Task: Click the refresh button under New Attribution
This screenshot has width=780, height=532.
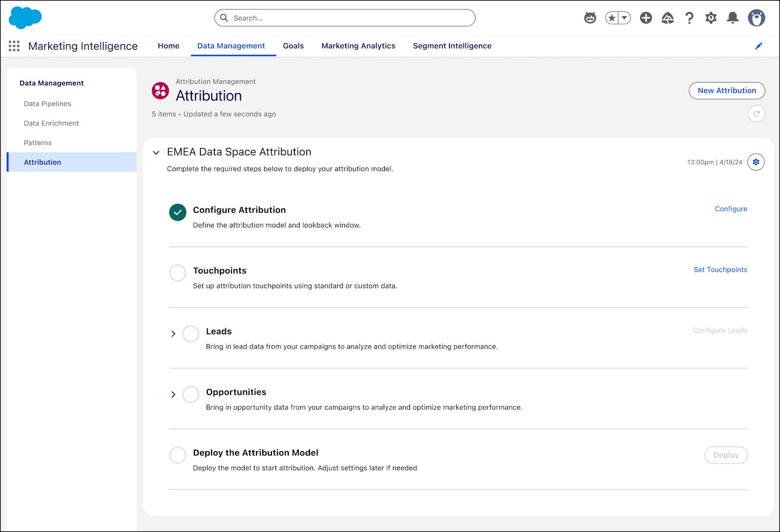Action: (756, 114)
